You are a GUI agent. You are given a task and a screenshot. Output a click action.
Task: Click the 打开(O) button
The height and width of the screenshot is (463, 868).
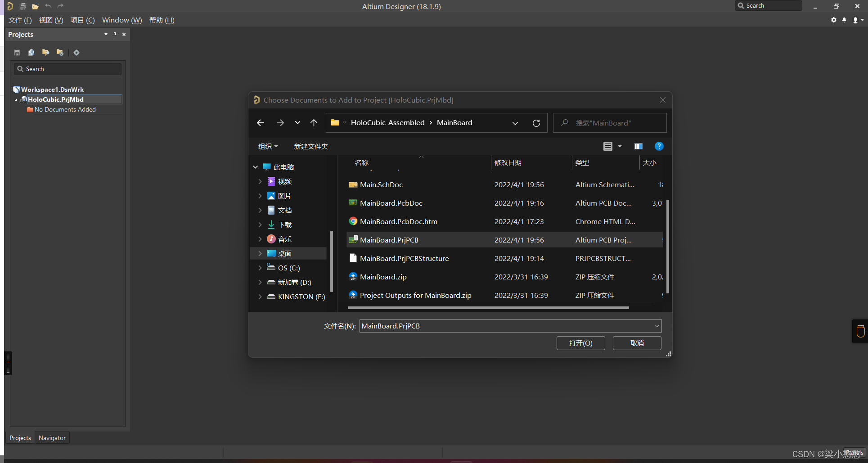[580, 343]
